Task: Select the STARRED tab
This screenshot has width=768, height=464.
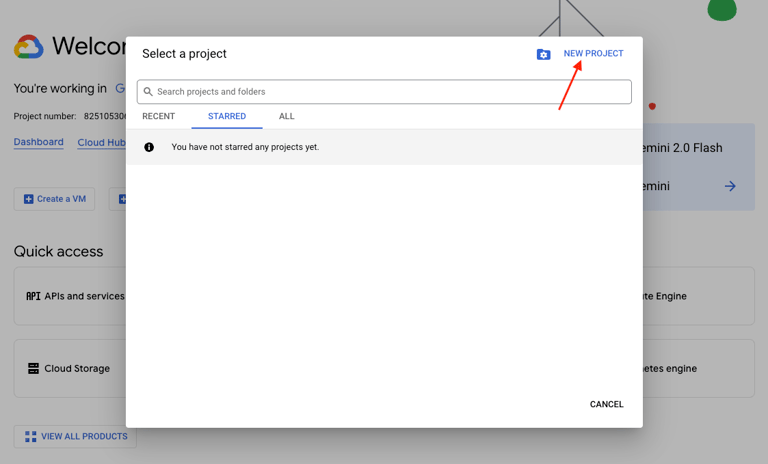Action: 227,116
